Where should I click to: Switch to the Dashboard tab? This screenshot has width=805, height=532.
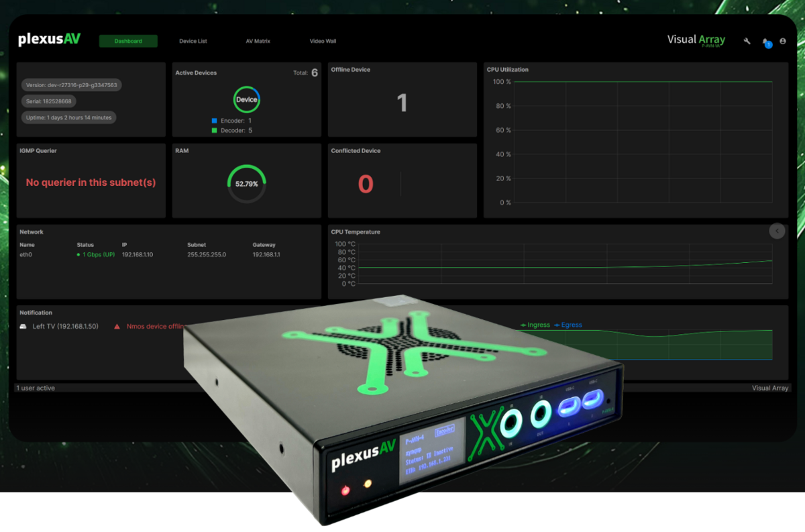pos(128,41)
